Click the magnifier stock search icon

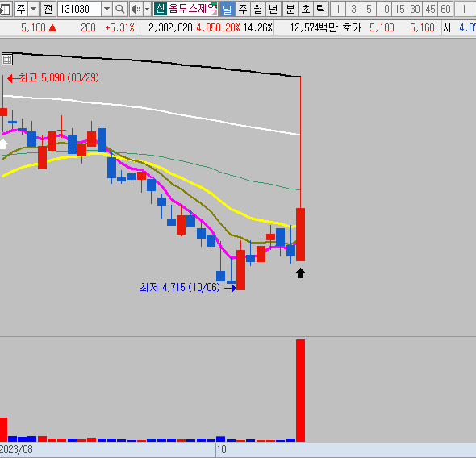(x=120, y=9)
